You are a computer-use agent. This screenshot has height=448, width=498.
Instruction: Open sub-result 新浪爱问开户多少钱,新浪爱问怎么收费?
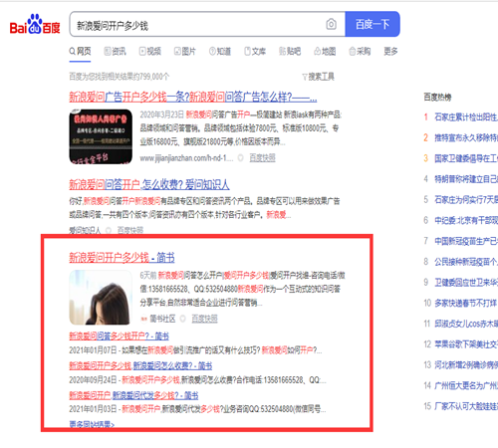[140, 365]
